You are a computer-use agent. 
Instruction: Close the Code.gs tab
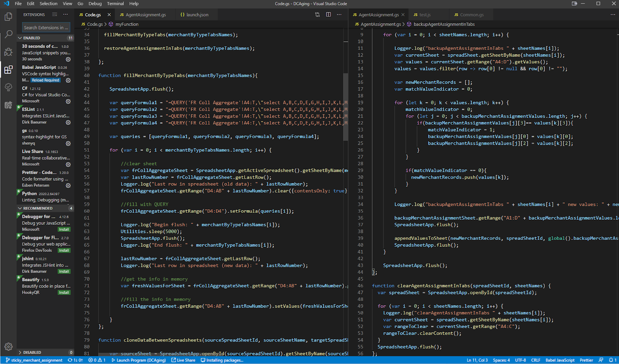tap(109, 15)
